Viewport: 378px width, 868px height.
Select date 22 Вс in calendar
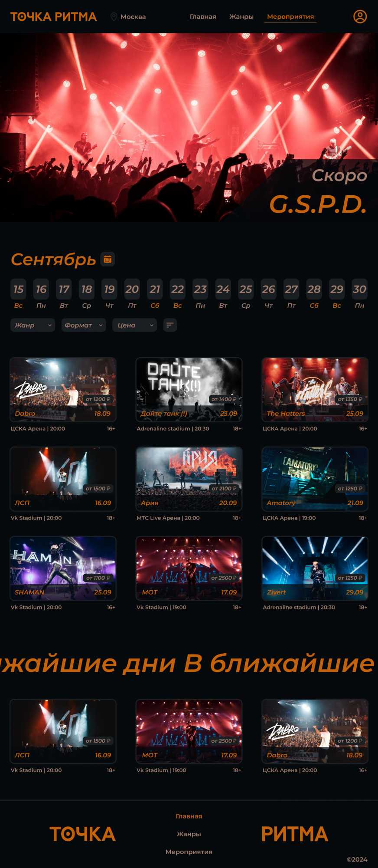[x=178, y=294]
